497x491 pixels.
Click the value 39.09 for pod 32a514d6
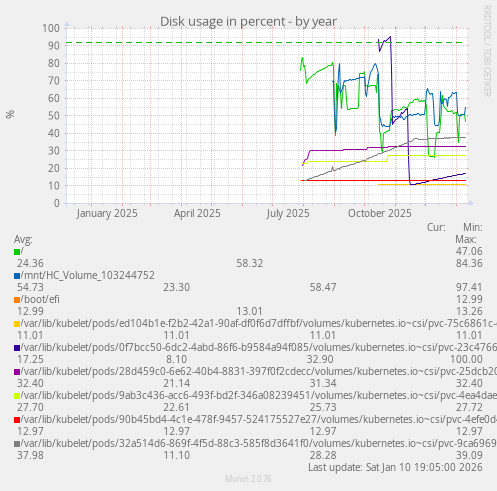[469, 455]
